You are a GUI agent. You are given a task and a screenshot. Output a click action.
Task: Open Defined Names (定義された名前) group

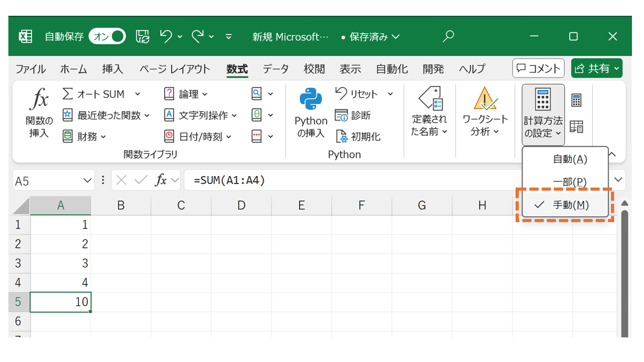pyautogui.click(x=429, y=112)
